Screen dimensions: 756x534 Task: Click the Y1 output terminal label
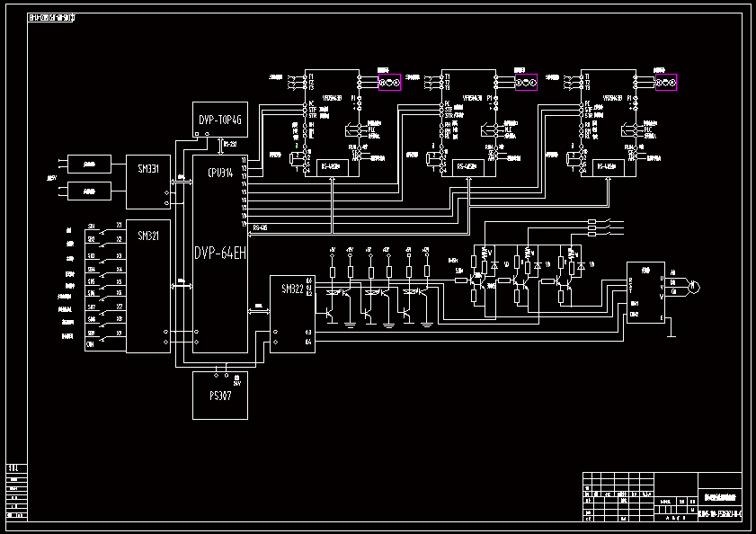pos(244,160)
